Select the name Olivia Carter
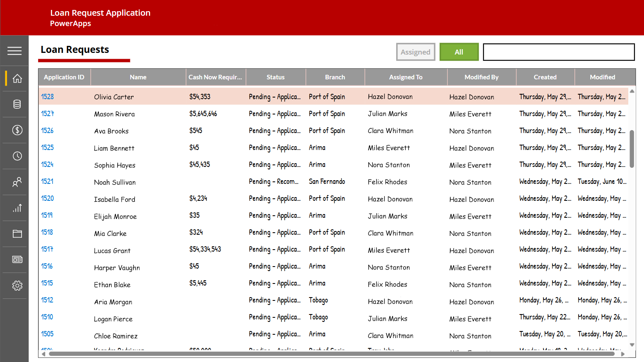The height and width of the screenshot is (362, 644). click(x=114, y=97)
